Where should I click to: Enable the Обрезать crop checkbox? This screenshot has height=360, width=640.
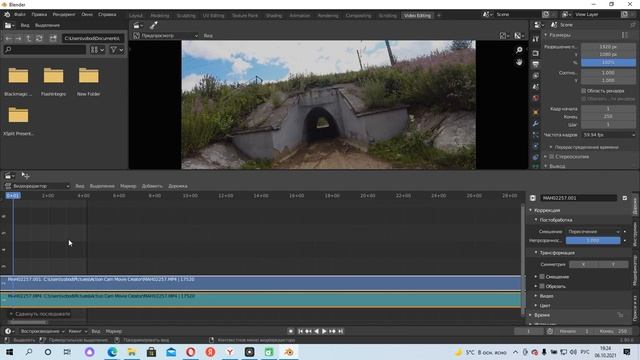(542, 286)
